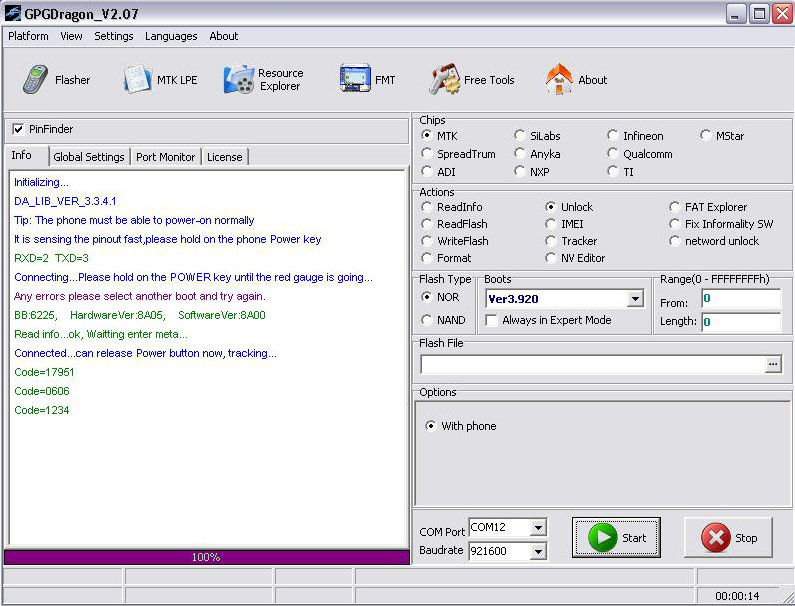Select the Unlock action
Screen dimensions: 795x606
(551, 207)
